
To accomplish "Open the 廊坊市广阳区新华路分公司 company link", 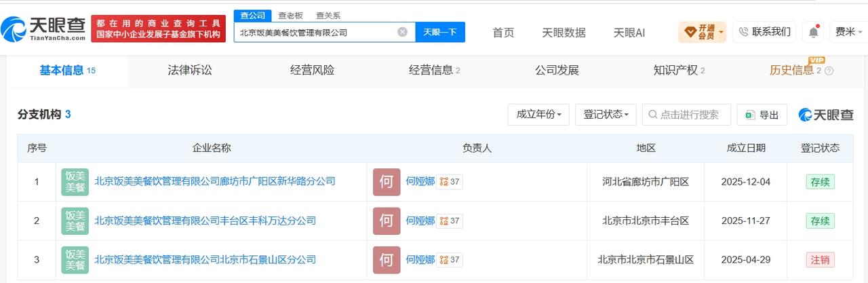I will tap(215, 181).
